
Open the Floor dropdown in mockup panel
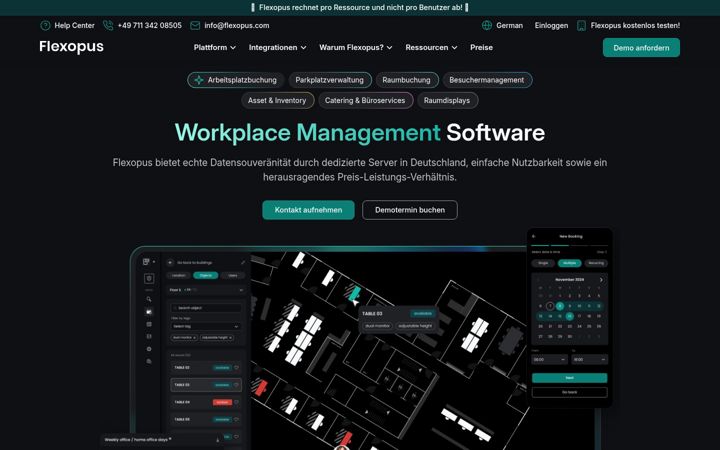(x=206, y=290)
